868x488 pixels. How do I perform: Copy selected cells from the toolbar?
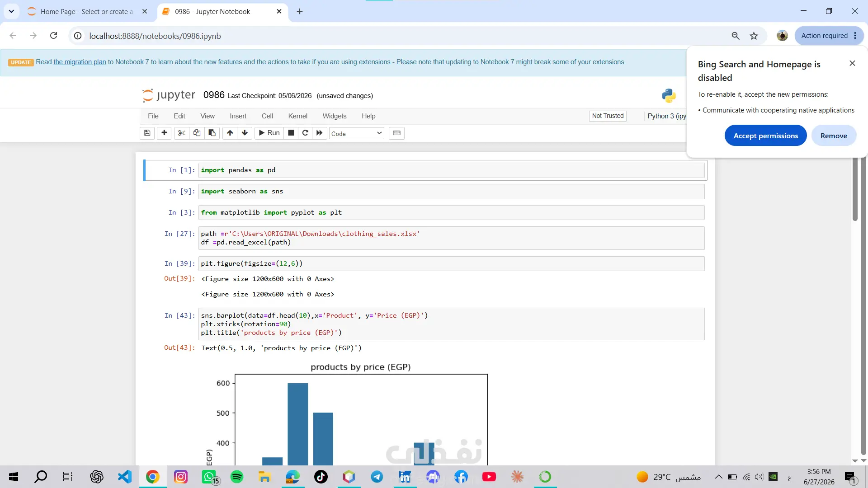pyautogui.click(x=197, y=133)
